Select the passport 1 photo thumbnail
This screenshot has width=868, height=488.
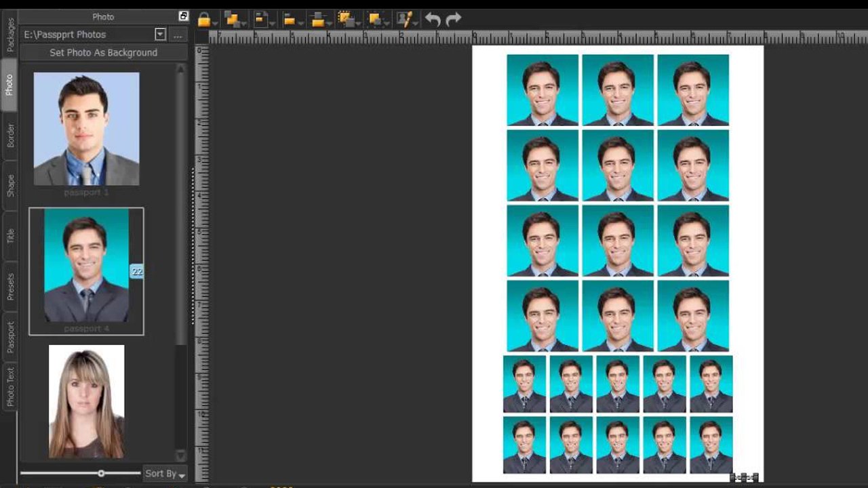coord(86,129)
